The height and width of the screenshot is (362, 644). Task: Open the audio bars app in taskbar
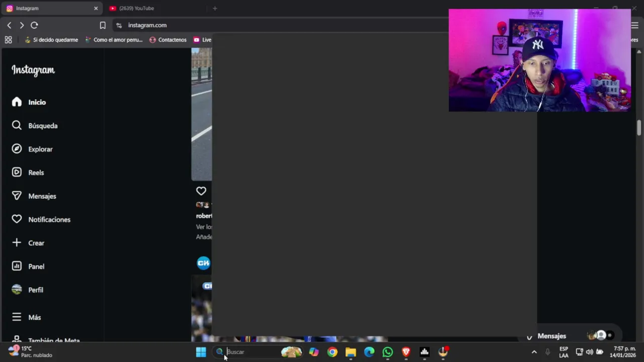424,352
